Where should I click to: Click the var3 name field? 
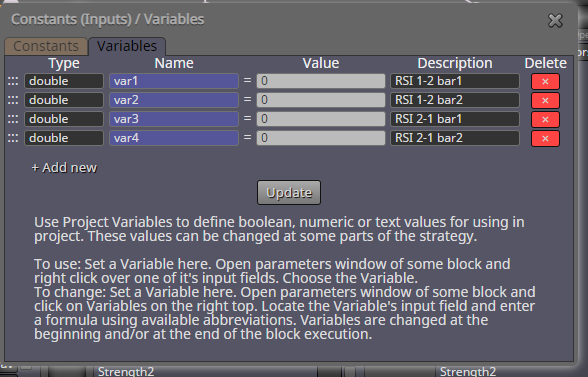tap(174, 119)
